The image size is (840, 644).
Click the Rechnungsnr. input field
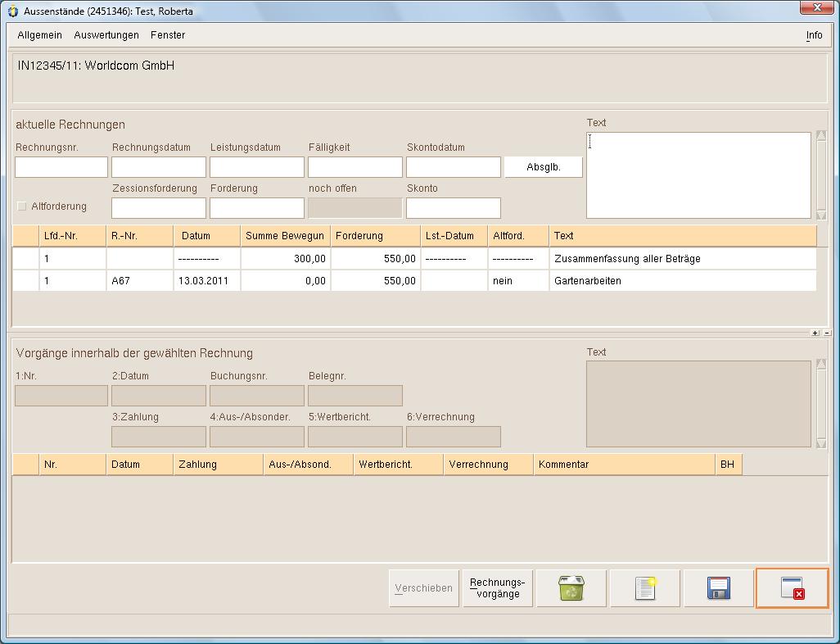click(61, 167)
